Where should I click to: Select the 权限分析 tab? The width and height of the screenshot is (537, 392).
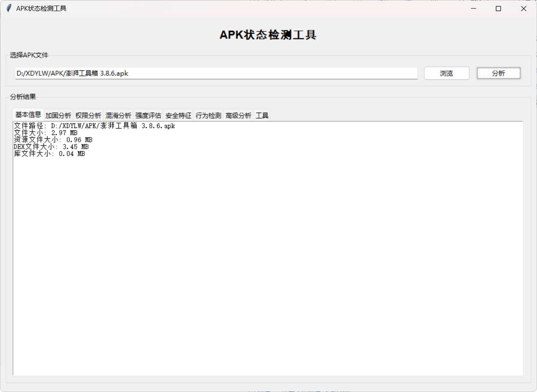coord(88,114)
